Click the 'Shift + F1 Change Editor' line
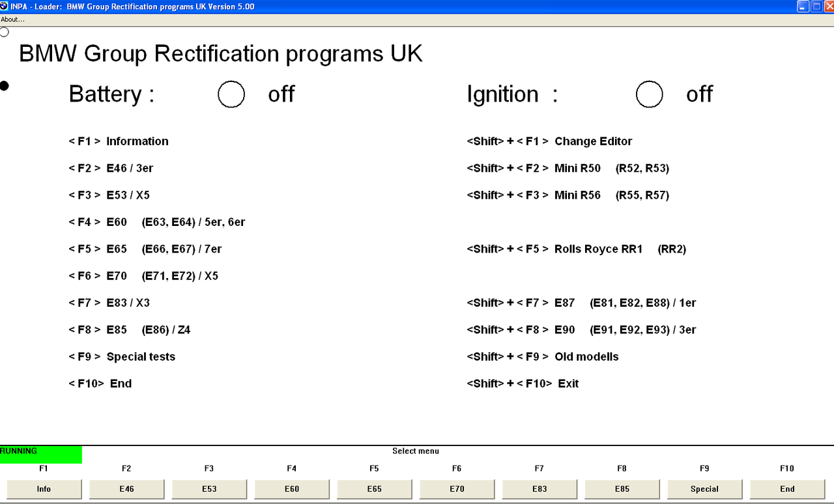Viewport: 834px width, 504px height. coord(550,141)
